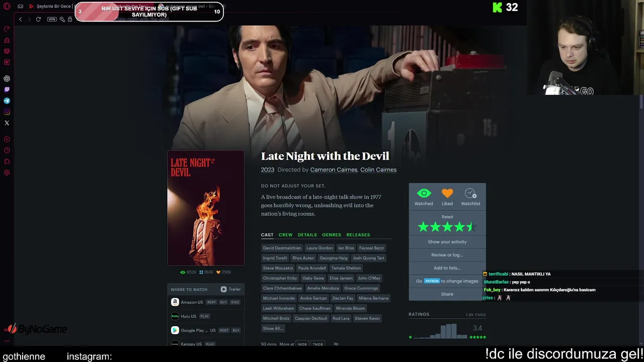
Task: Click the 2023 release year link
Action: 267,170
